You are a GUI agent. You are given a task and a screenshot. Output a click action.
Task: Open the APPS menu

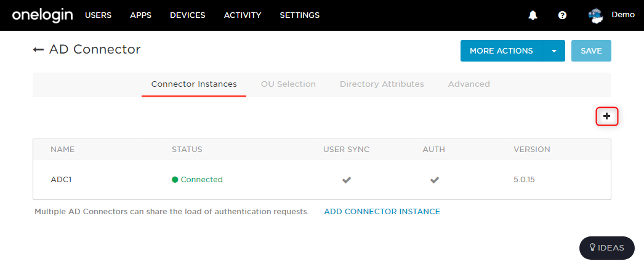click(x=141, y=15)
